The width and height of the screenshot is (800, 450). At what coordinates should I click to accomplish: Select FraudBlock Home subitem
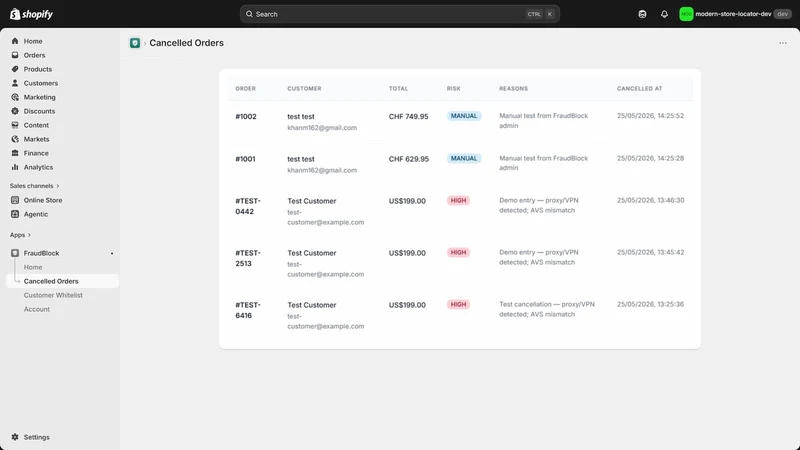click(33, 267)
